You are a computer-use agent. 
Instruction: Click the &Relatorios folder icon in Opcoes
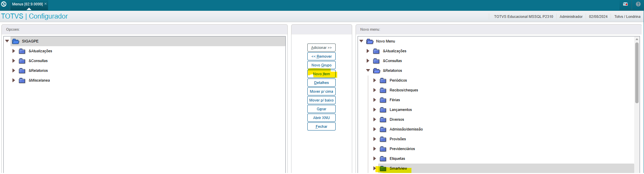[x=22, y=70]
